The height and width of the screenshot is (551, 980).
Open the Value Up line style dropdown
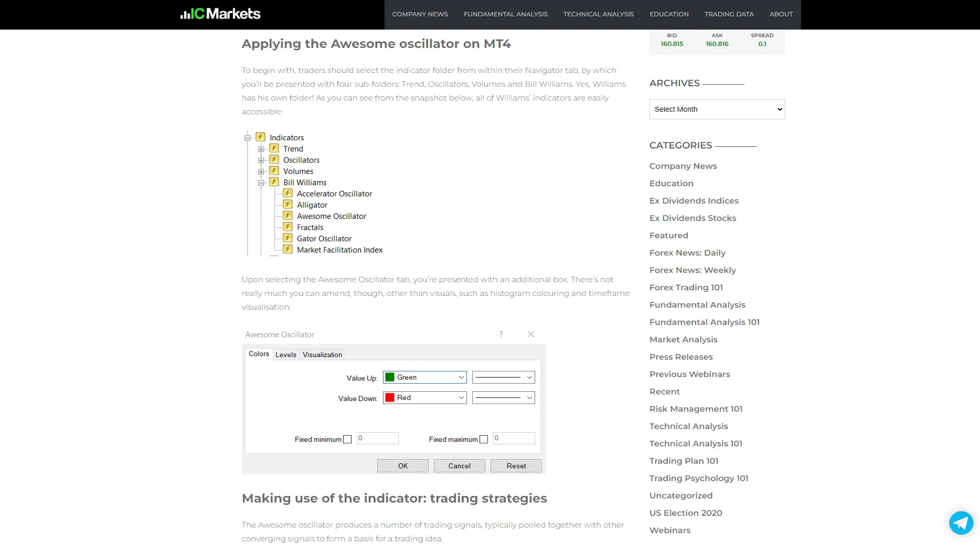503,377
